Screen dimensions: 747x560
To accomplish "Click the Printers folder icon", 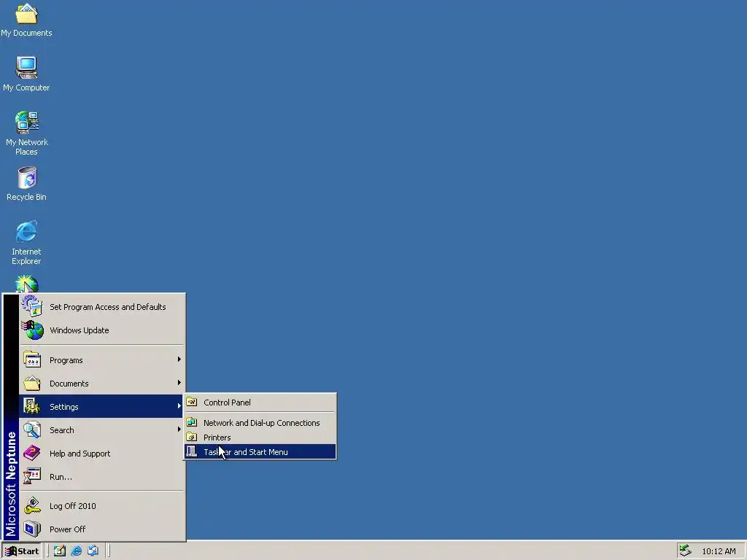I will tap(192, 437).
